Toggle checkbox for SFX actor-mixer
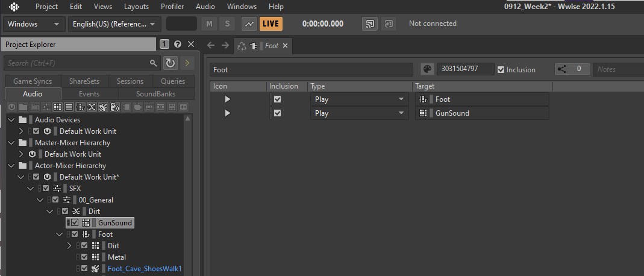644x276 pixels. coord(46,189)
